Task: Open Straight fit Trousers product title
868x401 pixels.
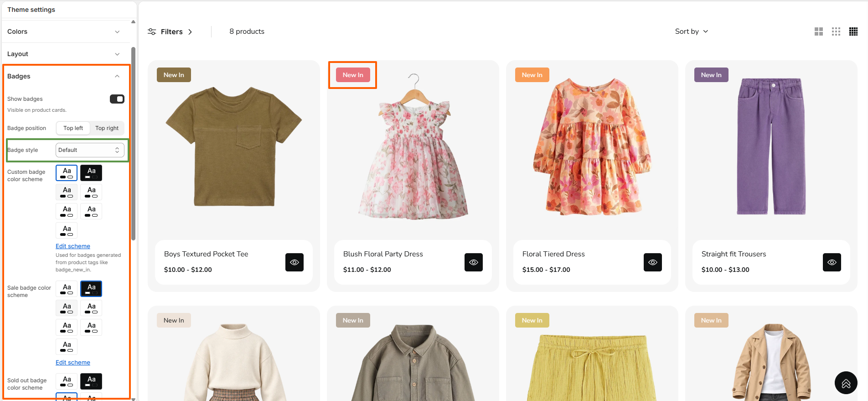Action: tap(734, 254)
